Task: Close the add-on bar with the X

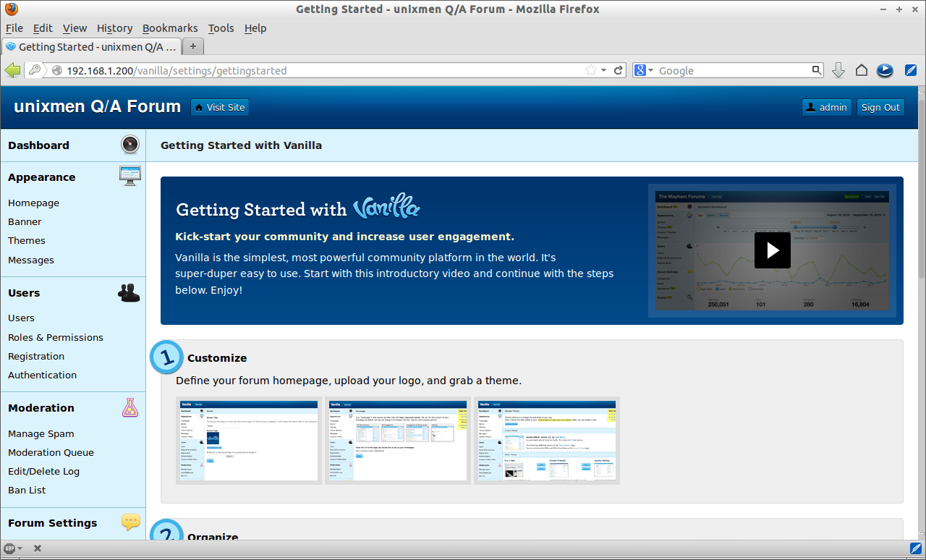Action: (37, 548)
